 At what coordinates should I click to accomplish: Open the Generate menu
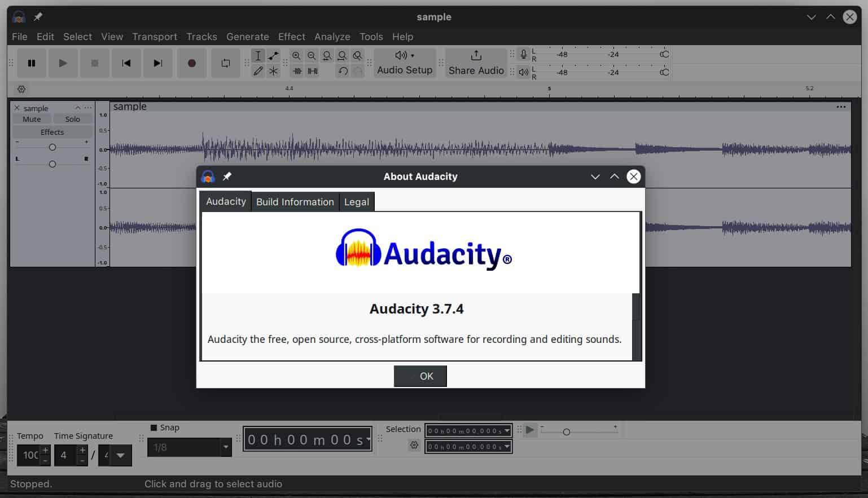tap(247, 37)
